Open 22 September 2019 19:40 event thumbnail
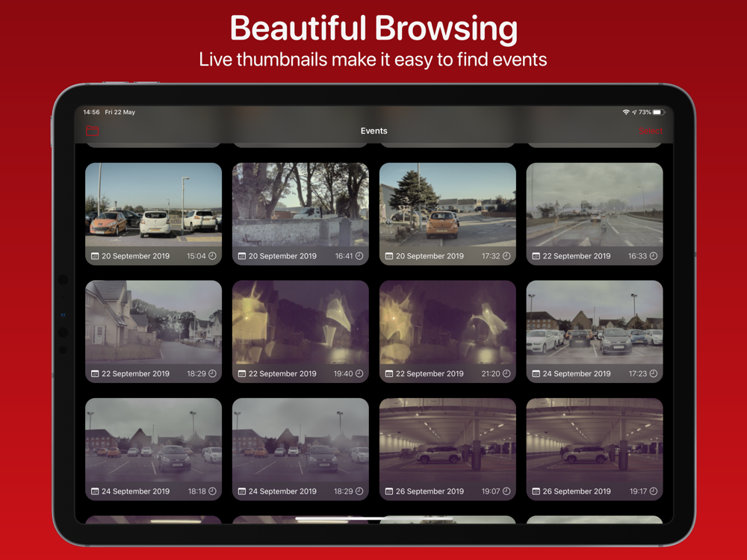Screen dimensions: 747x560 click(x=300, y=332)
